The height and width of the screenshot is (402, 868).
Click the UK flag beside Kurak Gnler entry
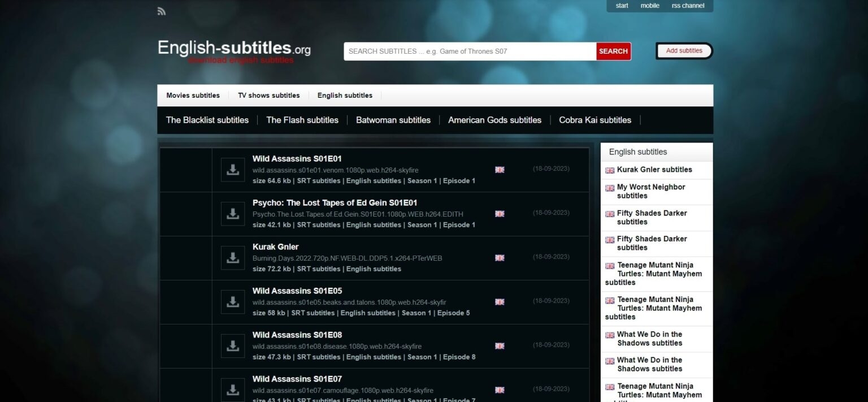point(500,258)
